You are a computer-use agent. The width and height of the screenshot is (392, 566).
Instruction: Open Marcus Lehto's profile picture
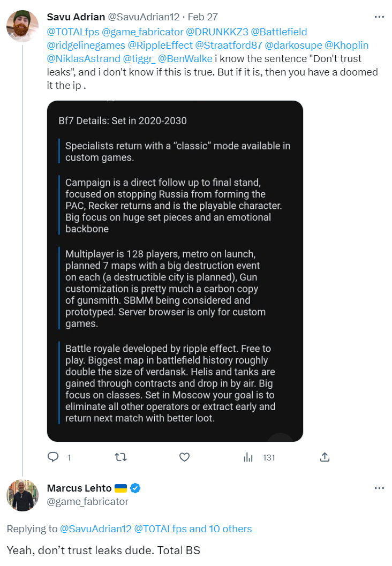[22, 496]
